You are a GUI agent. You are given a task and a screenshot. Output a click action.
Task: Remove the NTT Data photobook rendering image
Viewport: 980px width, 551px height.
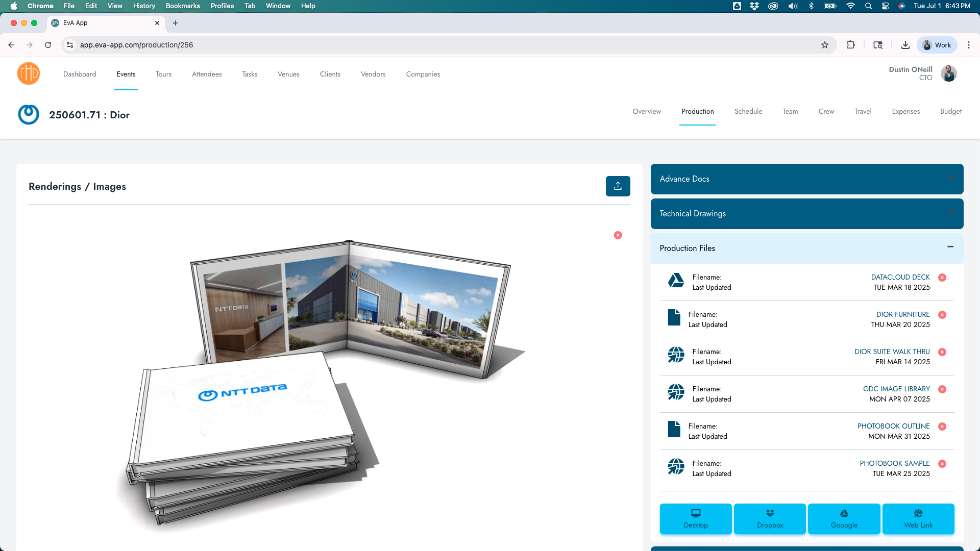tap(618, 235)
